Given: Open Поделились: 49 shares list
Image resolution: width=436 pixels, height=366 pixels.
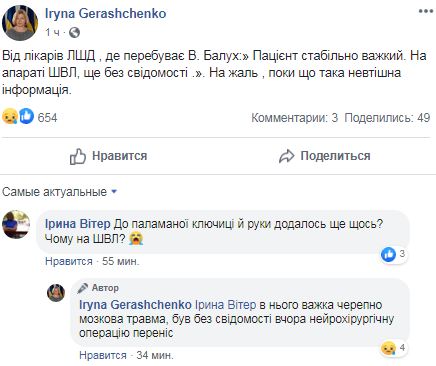Looking at the screenshot, I should 387,118.
